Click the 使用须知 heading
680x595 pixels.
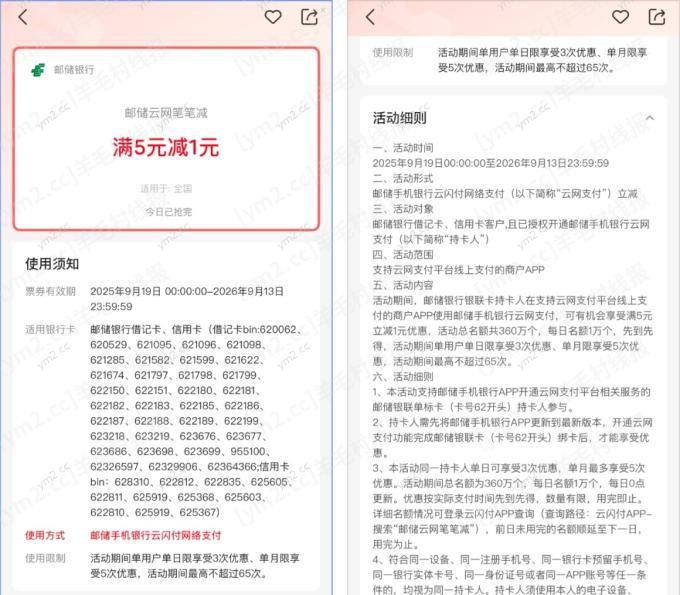point(52,263)
